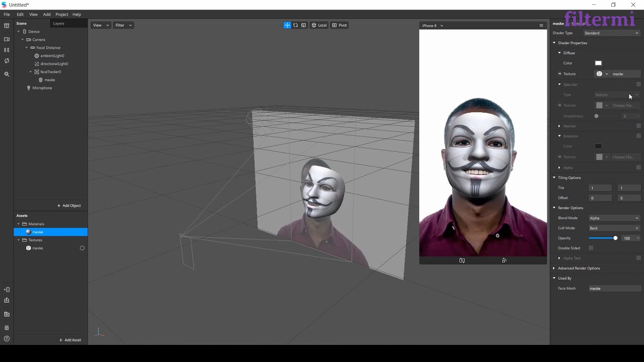Click the rotate device icon below simulator
Screen dimensions: 644x362
point(504,260)
